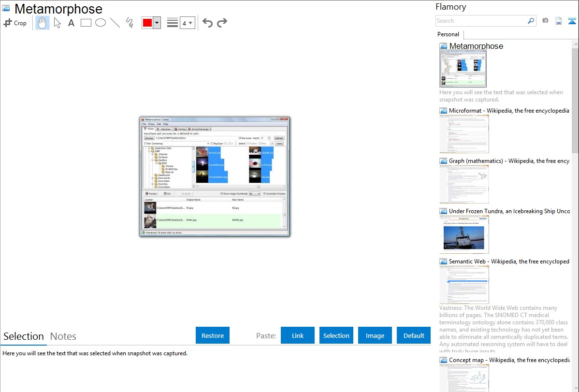Viewport: 579px width, 392px height.
Task: Click the 'Flamory' heading text
Action: 451,7
